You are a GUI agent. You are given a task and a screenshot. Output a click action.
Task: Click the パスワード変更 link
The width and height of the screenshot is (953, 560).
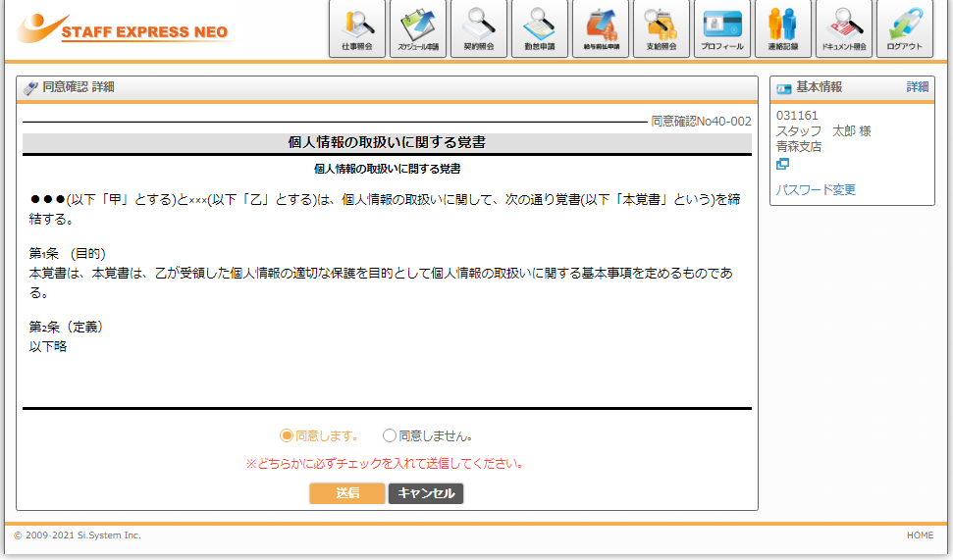(x=816, y=189)
